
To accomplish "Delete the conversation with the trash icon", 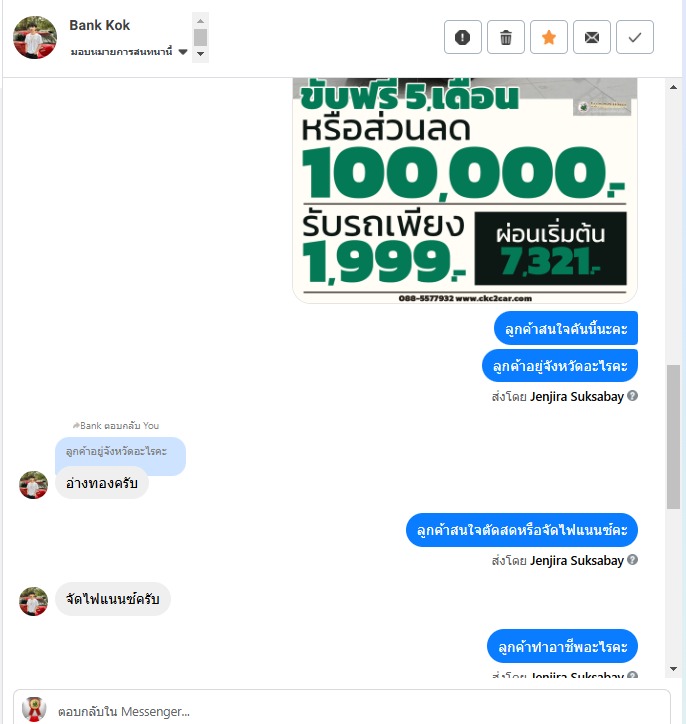I will tap(506, 37).
